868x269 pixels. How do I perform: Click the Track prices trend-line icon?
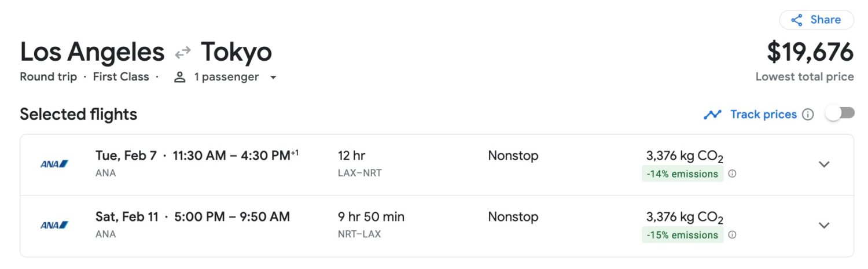click(712, 114)
